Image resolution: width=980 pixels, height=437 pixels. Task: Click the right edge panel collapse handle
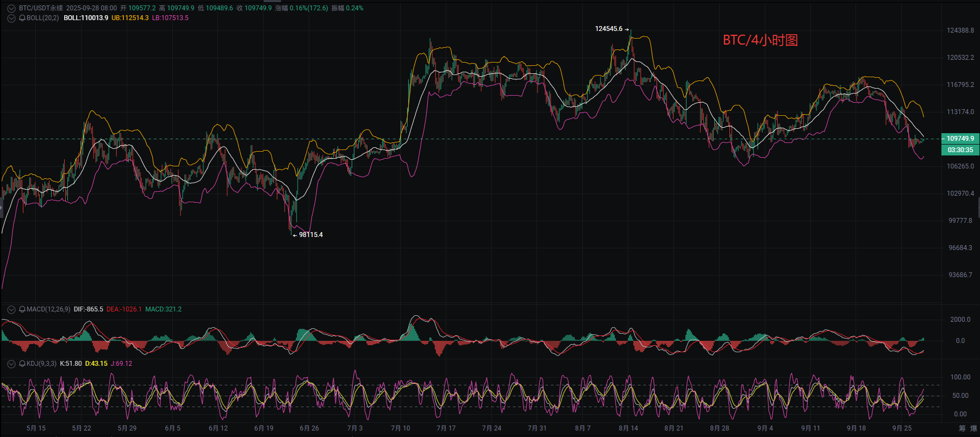[978, 208]
